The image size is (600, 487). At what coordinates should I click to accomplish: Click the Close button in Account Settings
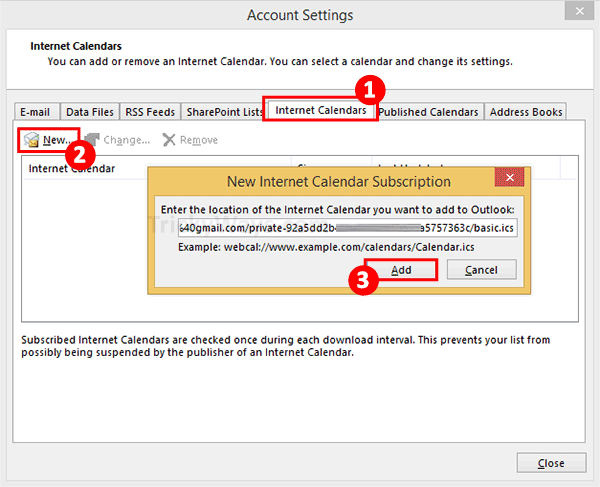(x=550, y=463)
